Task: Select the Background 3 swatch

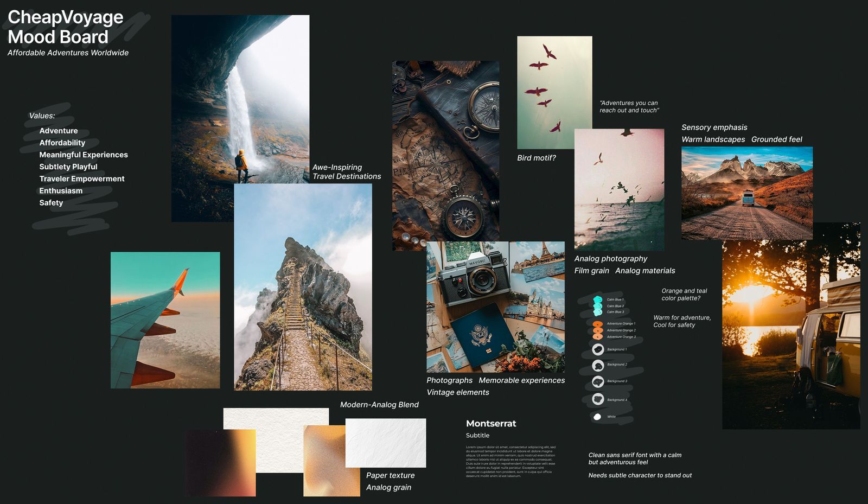Action: click(x=598, y=381)
